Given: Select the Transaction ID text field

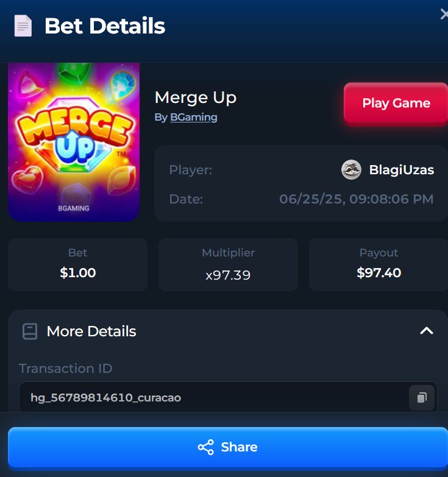Looking at the screenshot, I should click(x=228, y=397).
